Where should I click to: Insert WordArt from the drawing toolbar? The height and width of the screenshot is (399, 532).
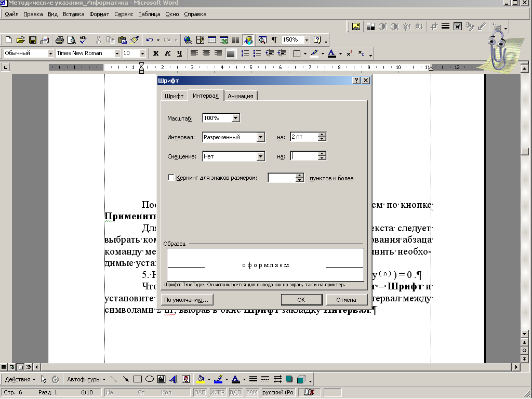(x=174, y=379)
